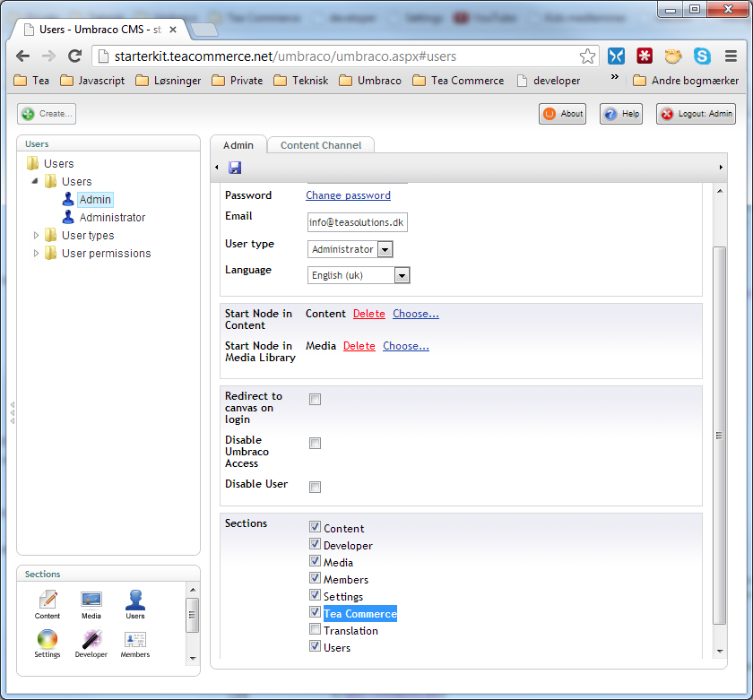The image size is (753, 700).
Task: Open the Content section icon
Action: (47, 604)
